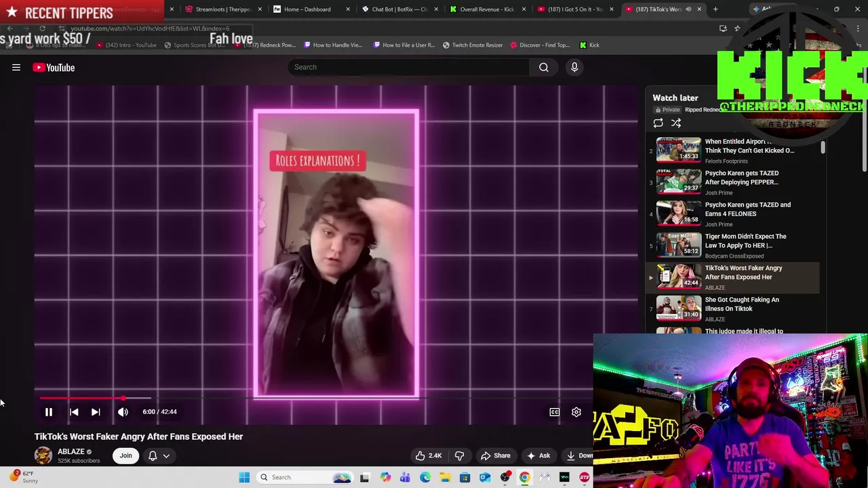This screenshot has height=488, width=868.
Task: Focus the YouTube search field
Action: [409, 67]
